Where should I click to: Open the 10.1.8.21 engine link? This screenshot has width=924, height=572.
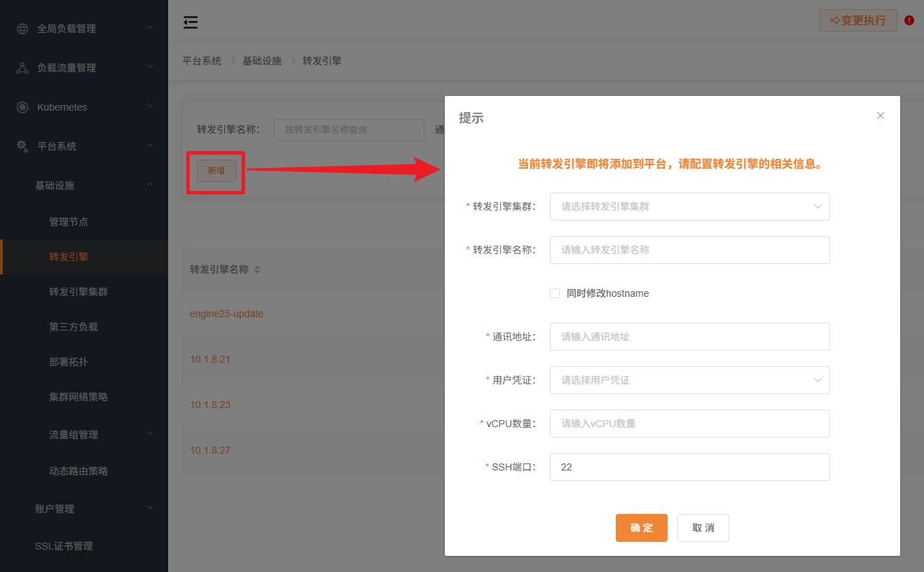[210, 359]
